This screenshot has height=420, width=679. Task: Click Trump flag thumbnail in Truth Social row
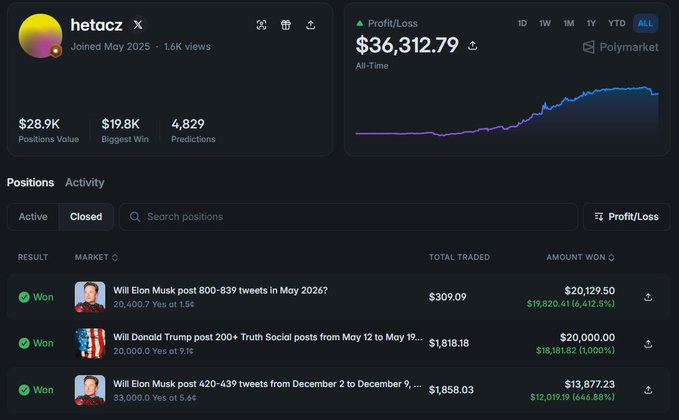pos(90,343)
